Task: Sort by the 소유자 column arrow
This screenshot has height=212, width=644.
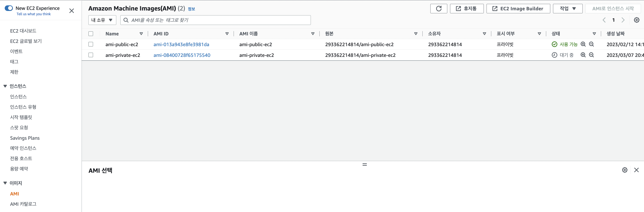Action: click(x=484, y=34)
